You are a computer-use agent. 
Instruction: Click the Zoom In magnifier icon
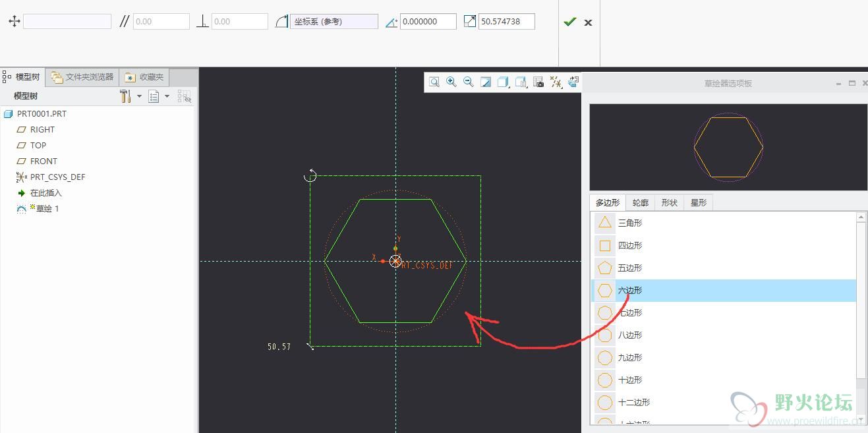click(x=451, y=82)
